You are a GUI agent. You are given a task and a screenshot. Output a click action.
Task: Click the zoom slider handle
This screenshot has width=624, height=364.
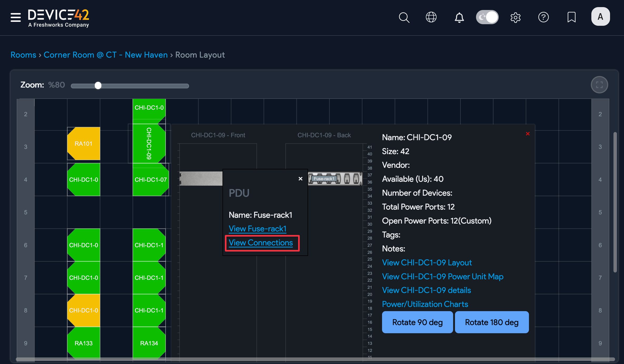coord(98,85)
